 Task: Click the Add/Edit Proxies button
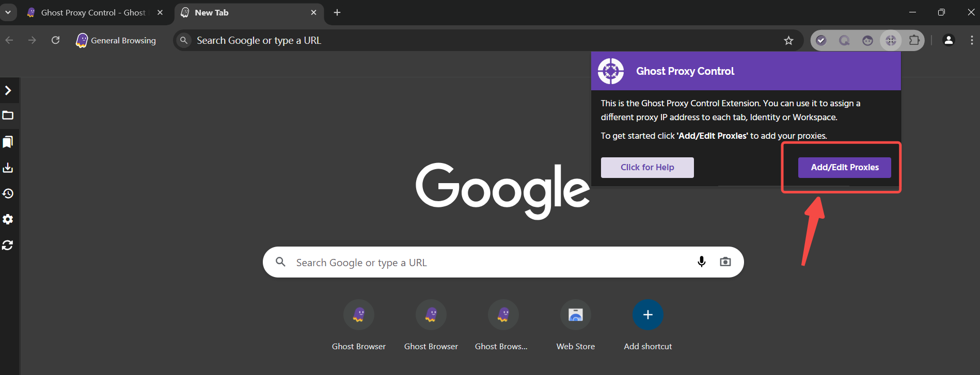tap(845, 168)
